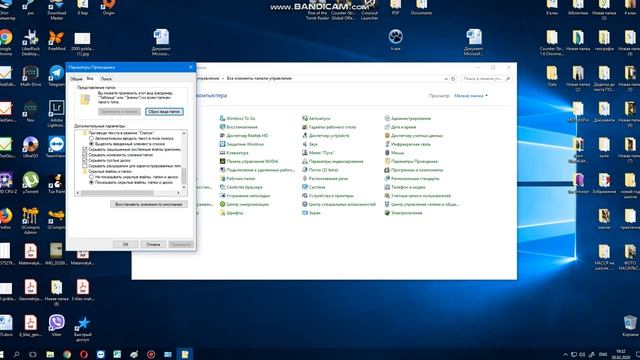Click 'Восстановить значения по умолчанию' button
This screenshot has height=360, width=640.
coord(149,204)
